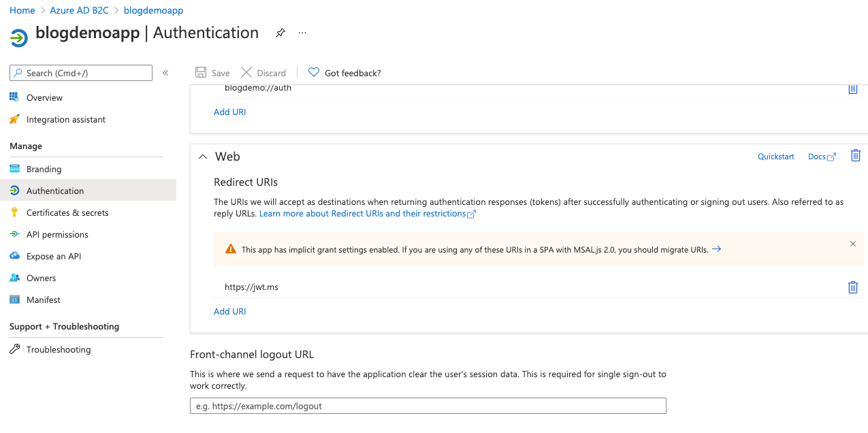Open the Docs link for Web

821,157
